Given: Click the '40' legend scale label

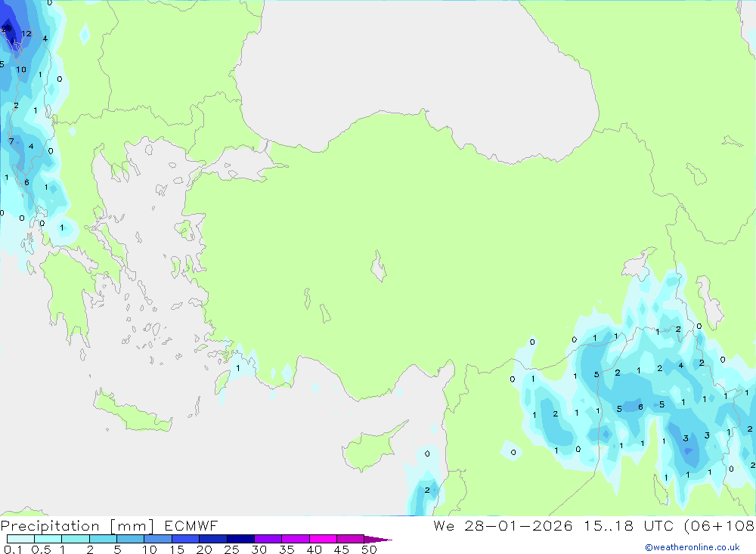Looking at the screenshot, I should 314,549.
